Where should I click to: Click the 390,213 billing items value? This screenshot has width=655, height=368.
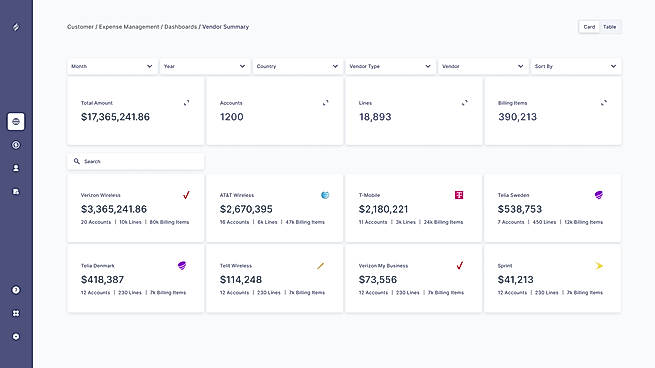pos(517,117)
